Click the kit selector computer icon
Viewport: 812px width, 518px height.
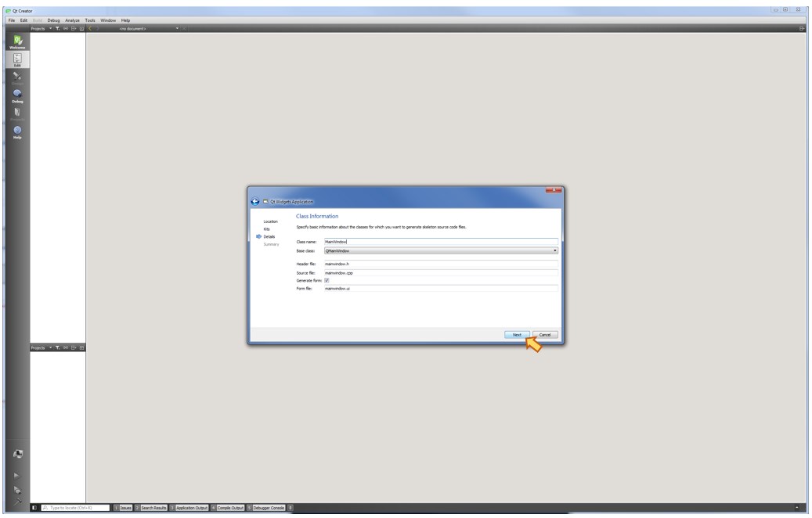[x=17, y=454]
